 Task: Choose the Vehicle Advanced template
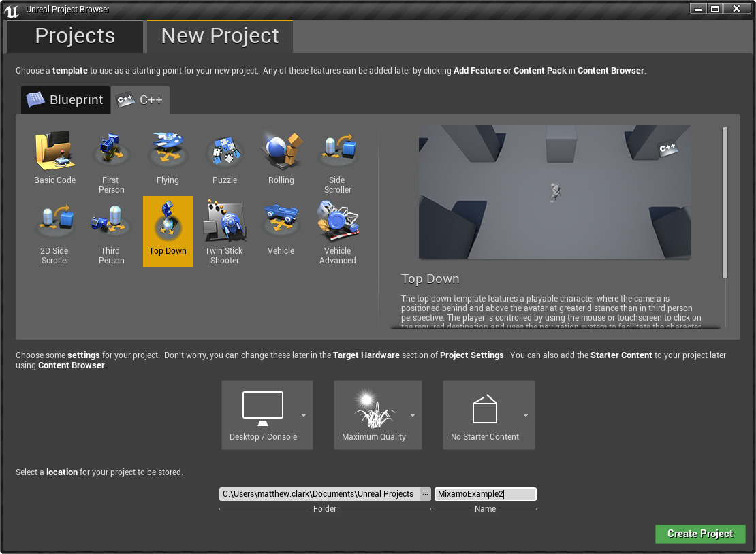tap(338, 231)
